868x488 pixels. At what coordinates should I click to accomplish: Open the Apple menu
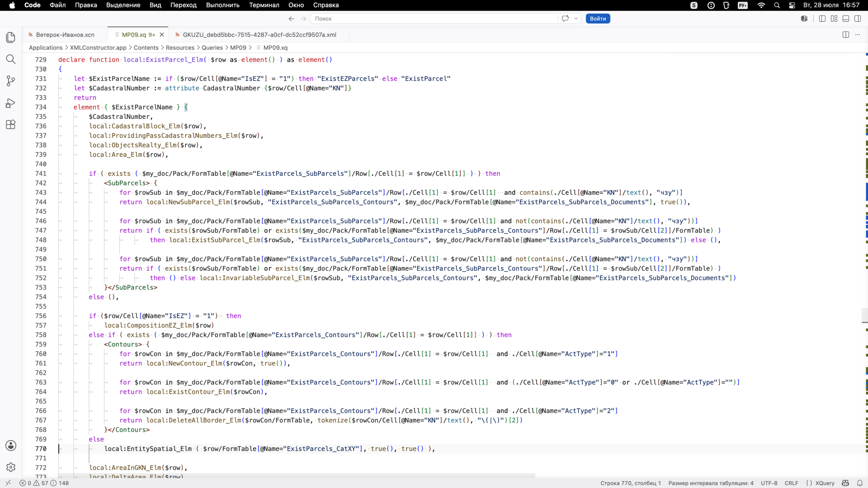tap(12, 5)
